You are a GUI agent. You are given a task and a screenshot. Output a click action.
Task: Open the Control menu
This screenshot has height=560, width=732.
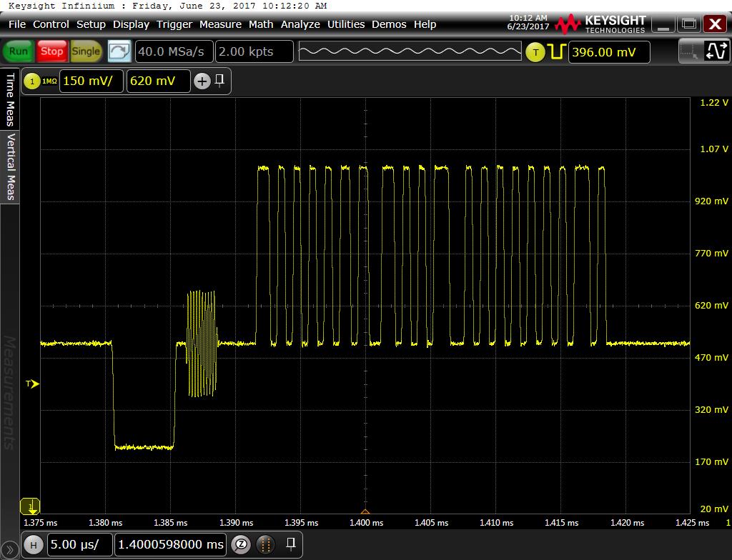[x=51, y=24]
